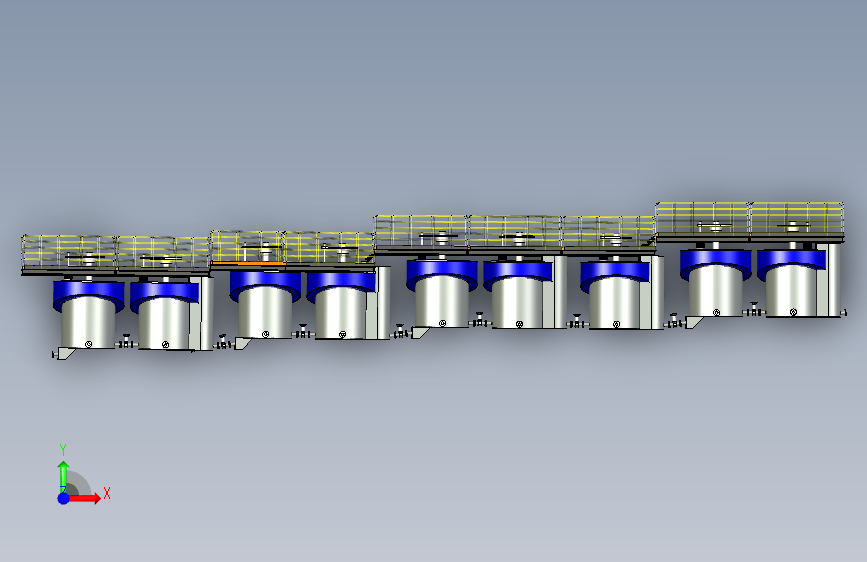Select the rightmost silver tank in the model
Image resolution: width=867 pixels, height=562 pixels.
792,291
